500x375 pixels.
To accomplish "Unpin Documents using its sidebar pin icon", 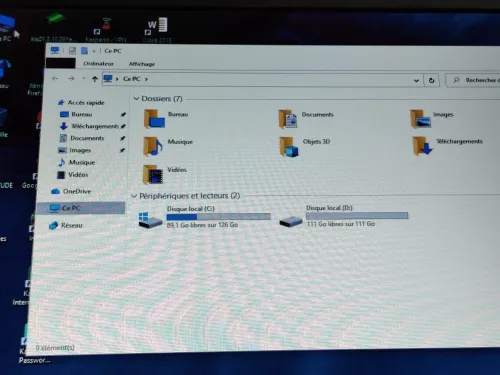I will (x=122, y=138).
